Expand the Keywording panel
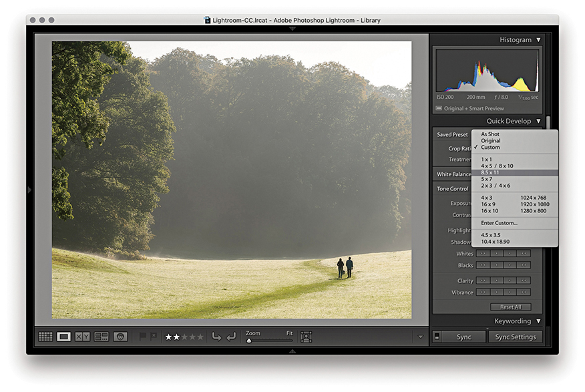 (538, 321)
